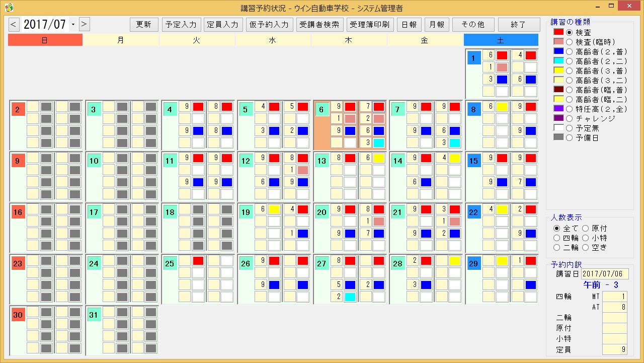Select 二輪 in 人数表示
This screenshot has height=363, width=644.
pos(556,248)
